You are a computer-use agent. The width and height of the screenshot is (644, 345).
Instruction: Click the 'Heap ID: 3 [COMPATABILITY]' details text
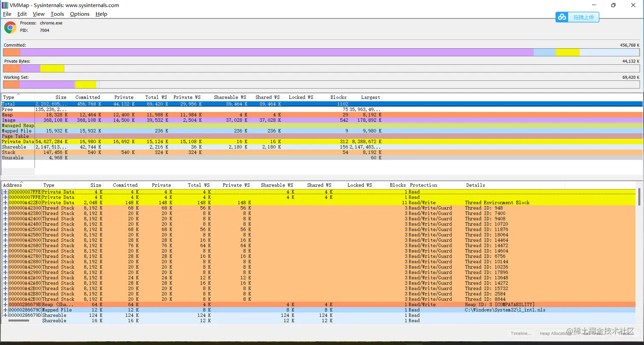(500, 305)
